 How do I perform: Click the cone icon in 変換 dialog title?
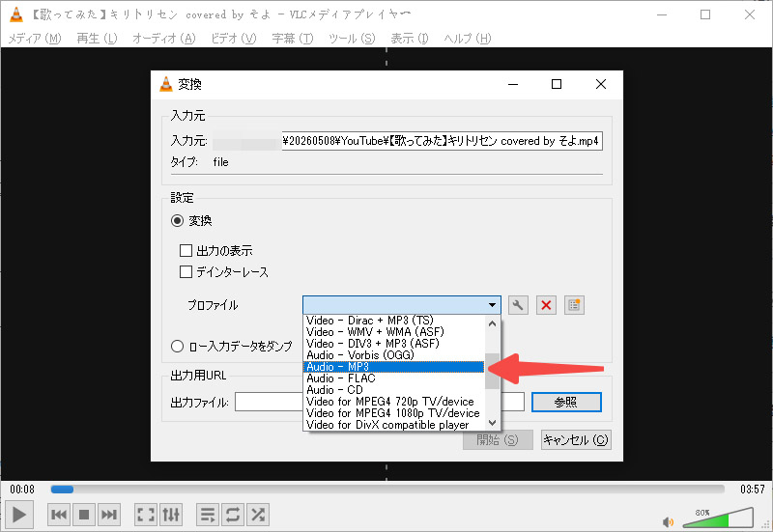[x=166, y=84]
